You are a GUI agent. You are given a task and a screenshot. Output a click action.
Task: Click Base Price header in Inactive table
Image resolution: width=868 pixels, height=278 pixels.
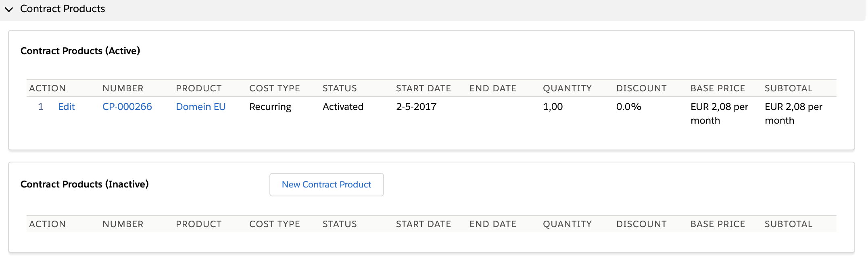(718, 224)
